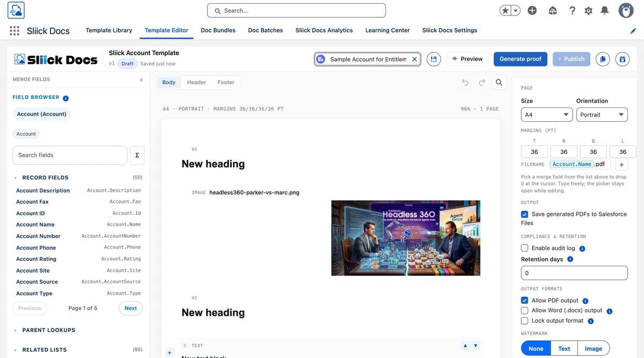Image resolution: width=644 pixels, height=358 pixels.
Task: Go to the Next fields page
Action: (x=131, y=308)
